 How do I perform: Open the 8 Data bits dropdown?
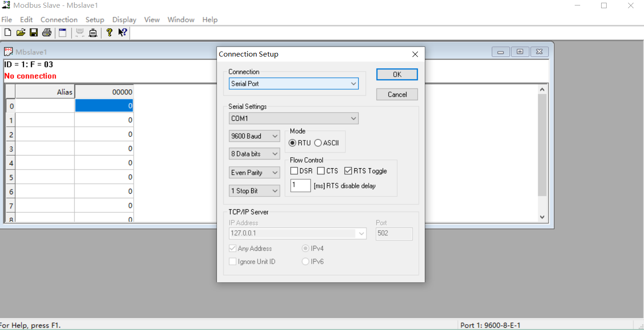click(254, 154)
